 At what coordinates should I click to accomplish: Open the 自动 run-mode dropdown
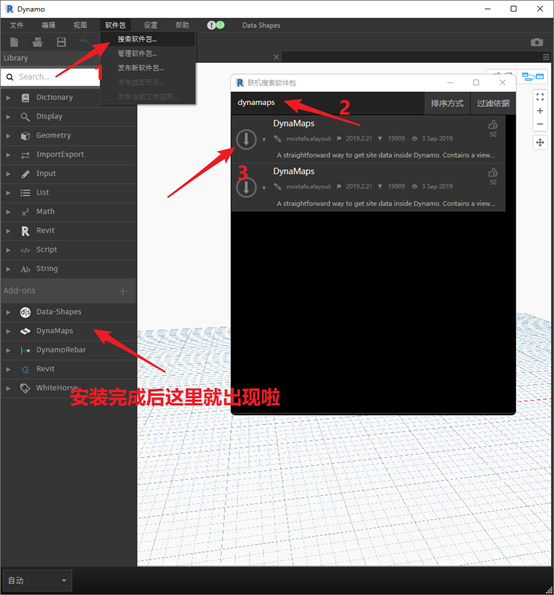click(x=37, y=581)
